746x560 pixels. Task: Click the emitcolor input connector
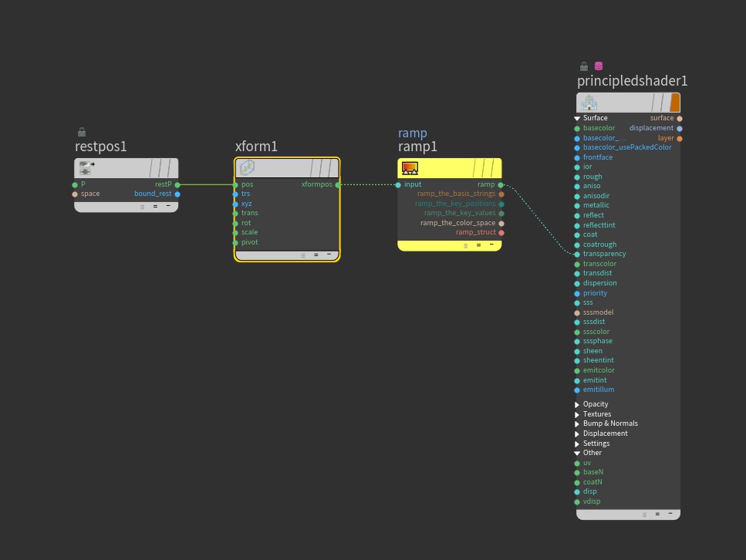577,371
